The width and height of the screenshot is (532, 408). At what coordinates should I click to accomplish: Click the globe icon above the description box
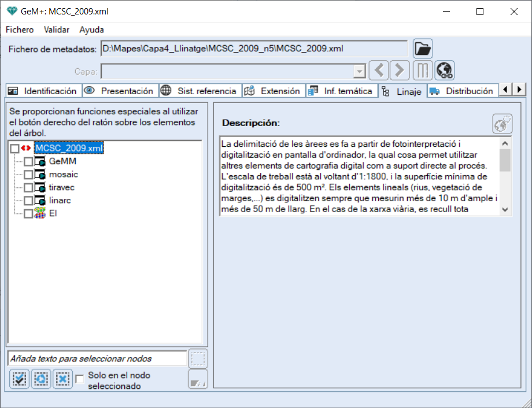click(502, 123)
